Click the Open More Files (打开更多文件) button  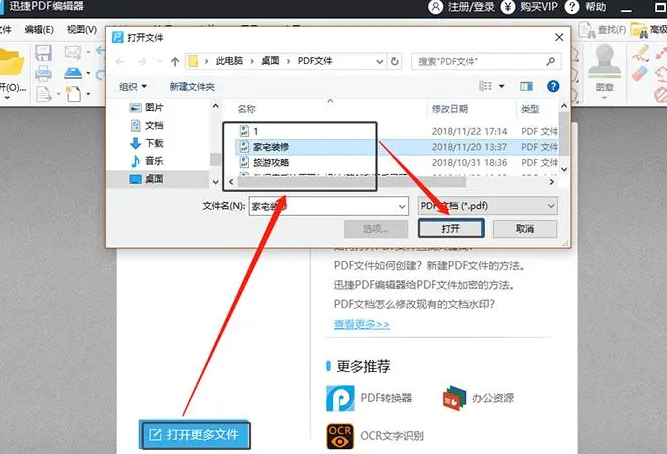(195, 434)
